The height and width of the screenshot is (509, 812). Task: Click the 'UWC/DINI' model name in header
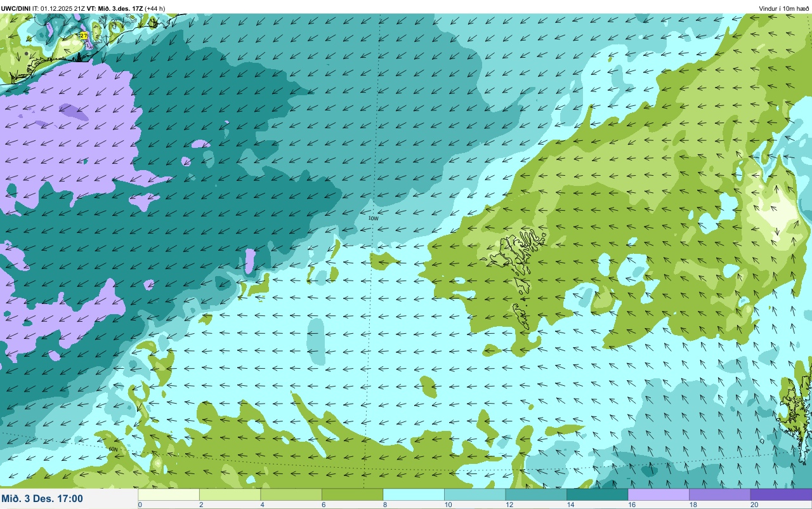16,8
